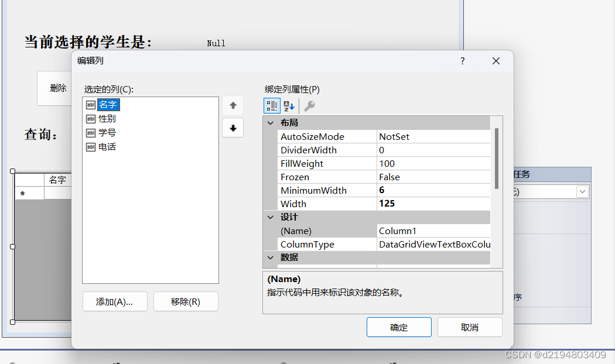Open the dropdown in the tasks panel
Image resolution: width=615 pixels, height=364 pixels.
[x=582, y=191]
